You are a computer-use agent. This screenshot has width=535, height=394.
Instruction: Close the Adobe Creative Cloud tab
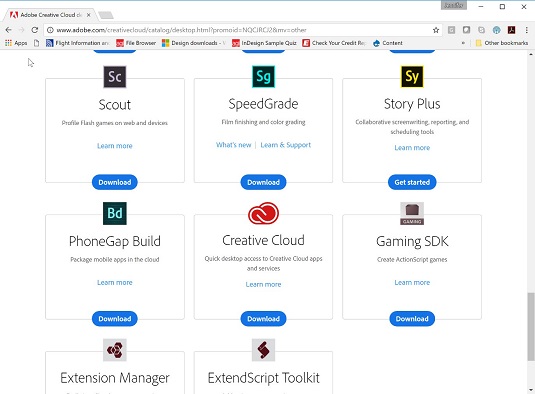tap(89, 15)
